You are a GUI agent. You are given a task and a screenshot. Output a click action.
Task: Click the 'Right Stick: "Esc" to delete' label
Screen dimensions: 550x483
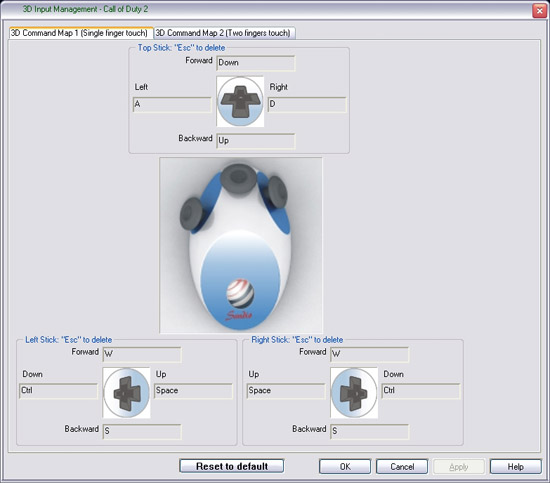[x=297, y=340]
